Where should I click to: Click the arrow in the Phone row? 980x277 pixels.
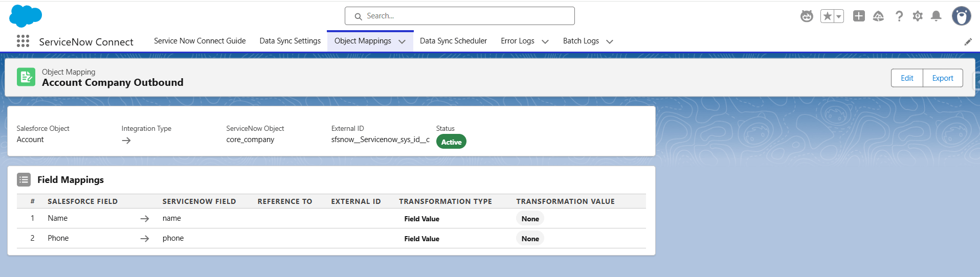pos(145,239)
